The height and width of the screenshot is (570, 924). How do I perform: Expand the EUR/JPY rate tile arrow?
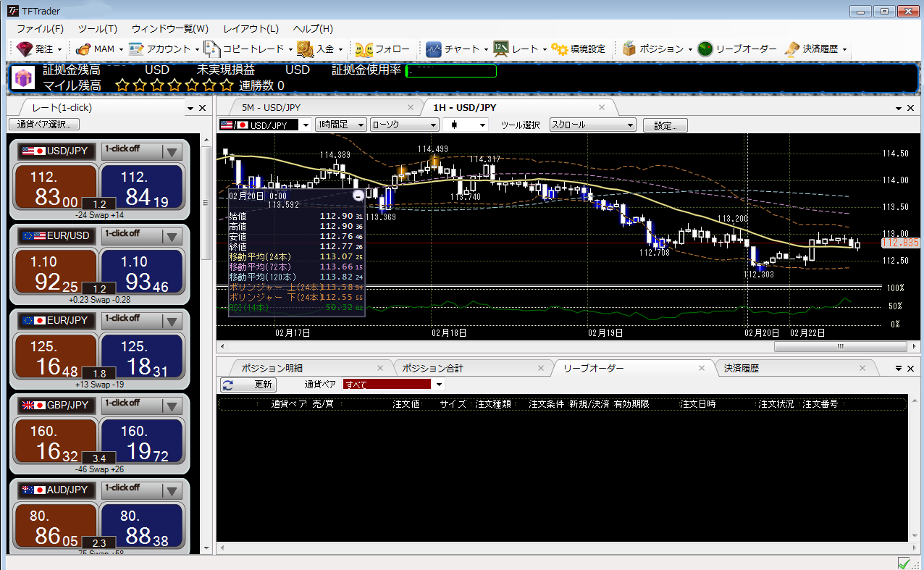pos(172,321)
